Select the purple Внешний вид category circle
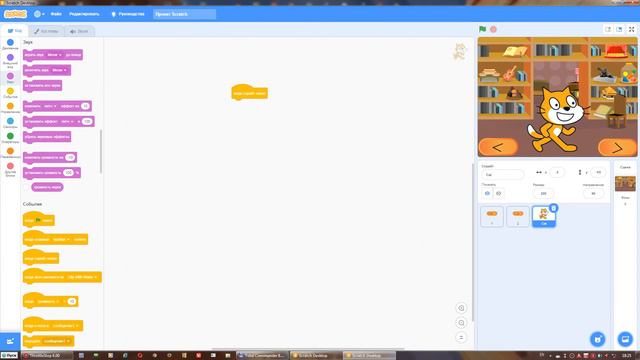The height and width of the screenshot is (360, 640). click(x=10, y=57)
